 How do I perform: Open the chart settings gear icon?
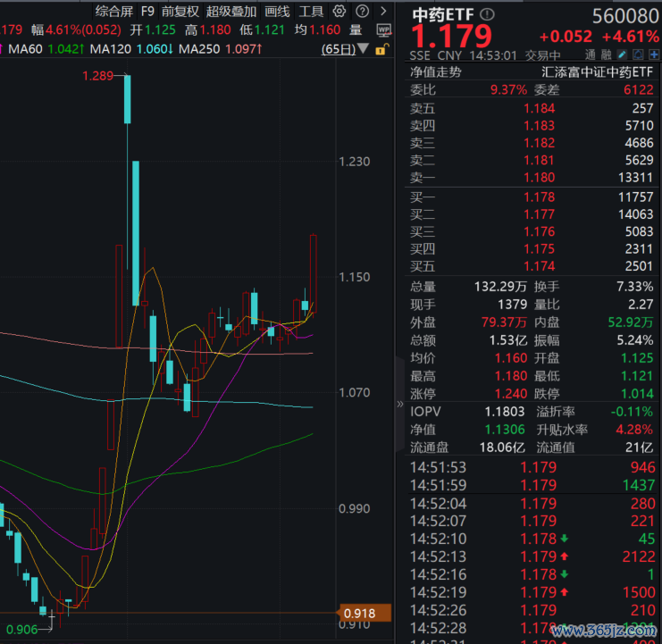339,12
